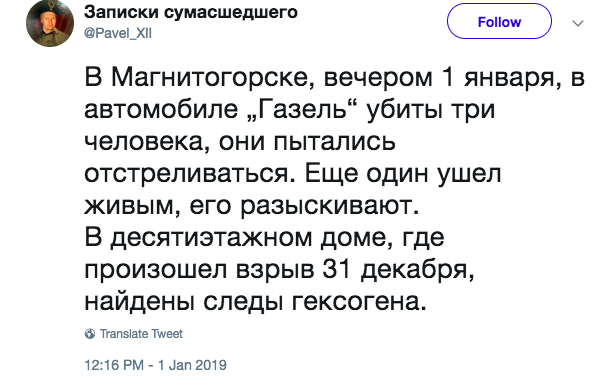Image resolution: width=613 pixels, height=384 pixels.
Task: Click the text 31 декабря
Action: point(399,269)
